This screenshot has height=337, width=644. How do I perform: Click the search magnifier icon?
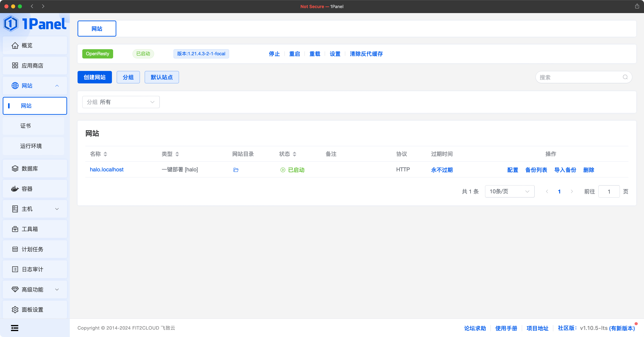point(625,77)
